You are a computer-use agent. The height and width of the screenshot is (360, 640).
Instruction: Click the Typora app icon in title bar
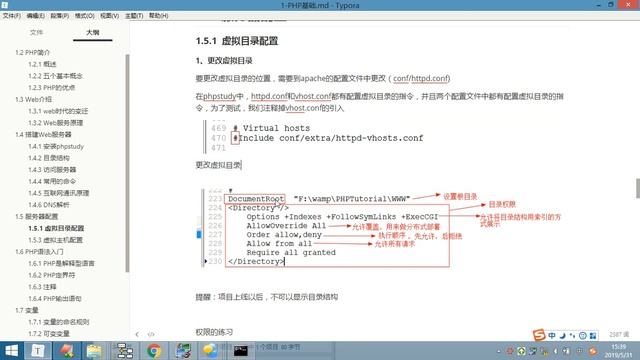4,5
